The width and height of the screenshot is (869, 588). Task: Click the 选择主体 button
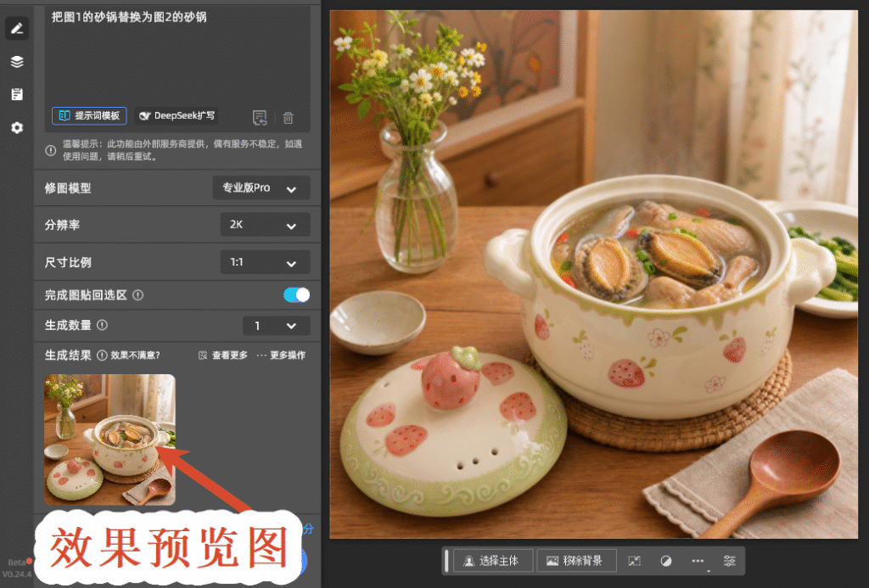click(493, 561)
